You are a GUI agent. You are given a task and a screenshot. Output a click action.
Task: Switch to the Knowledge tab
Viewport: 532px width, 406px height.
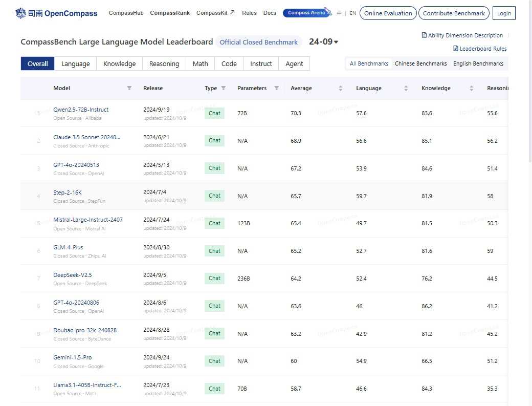(119, 63)
